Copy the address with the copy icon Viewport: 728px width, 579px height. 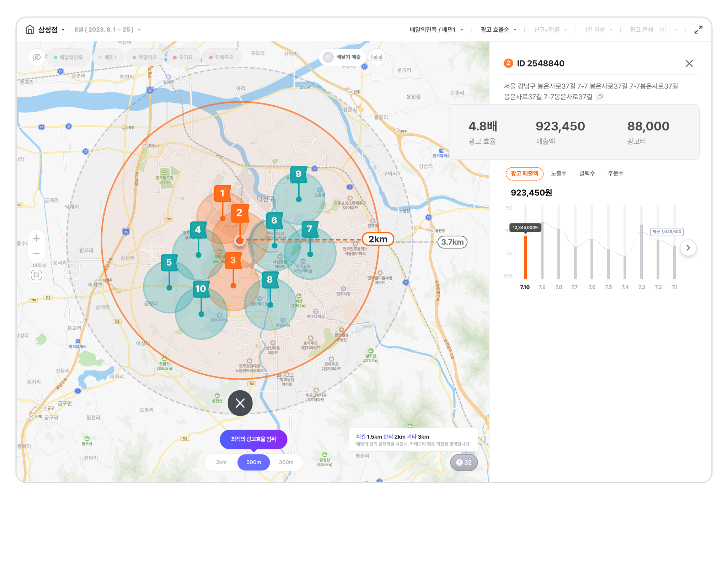tap(600, 97)
